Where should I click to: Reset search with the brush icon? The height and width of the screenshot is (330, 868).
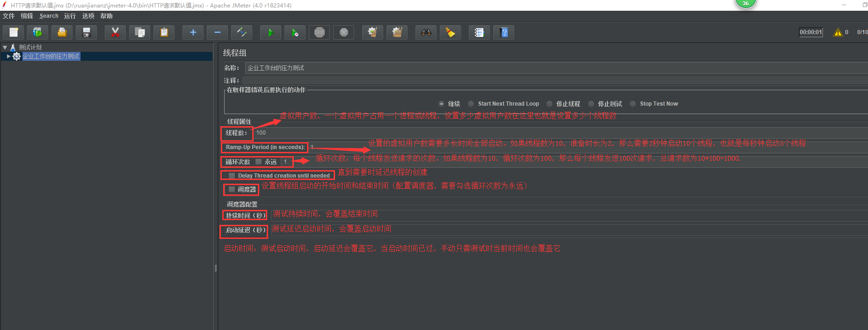click(451, 32)
